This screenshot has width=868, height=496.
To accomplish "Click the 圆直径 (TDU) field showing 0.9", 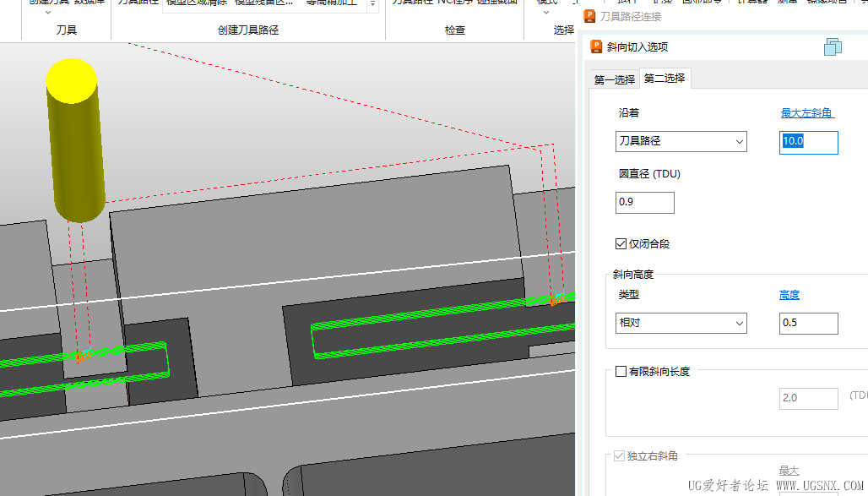I will [645, 202].
